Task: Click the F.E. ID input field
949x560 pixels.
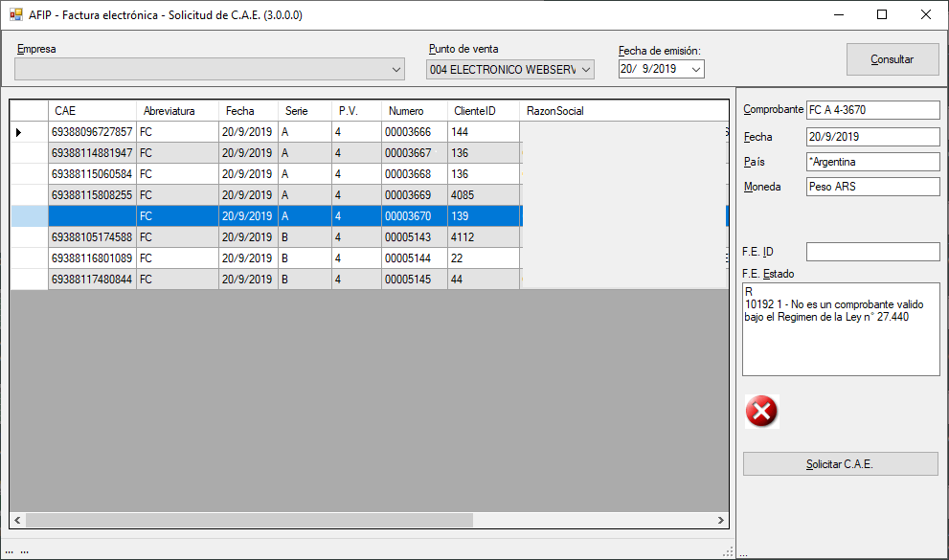Action: pyautogui.click(x=872, y=252)
